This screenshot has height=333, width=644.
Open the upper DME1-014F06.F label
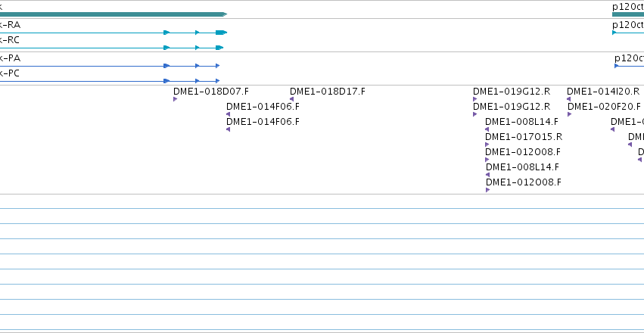click(x=263, y=107)
